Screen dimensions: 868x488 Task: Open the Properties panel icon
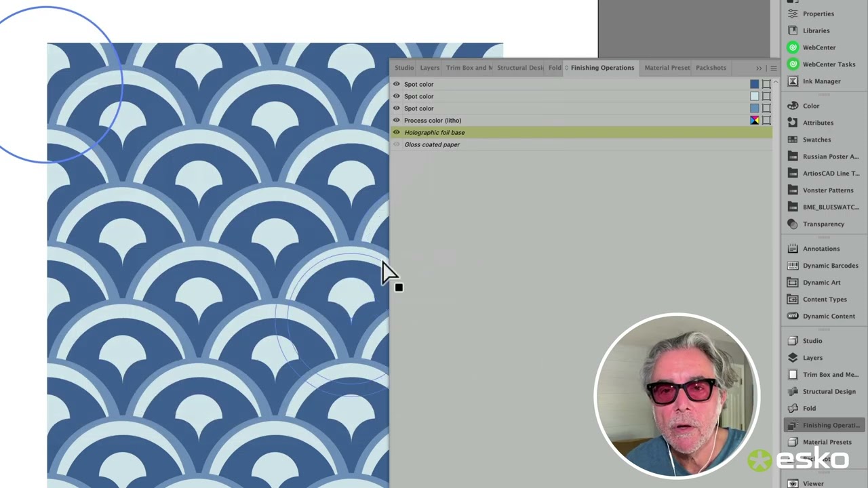pos(793,14)
